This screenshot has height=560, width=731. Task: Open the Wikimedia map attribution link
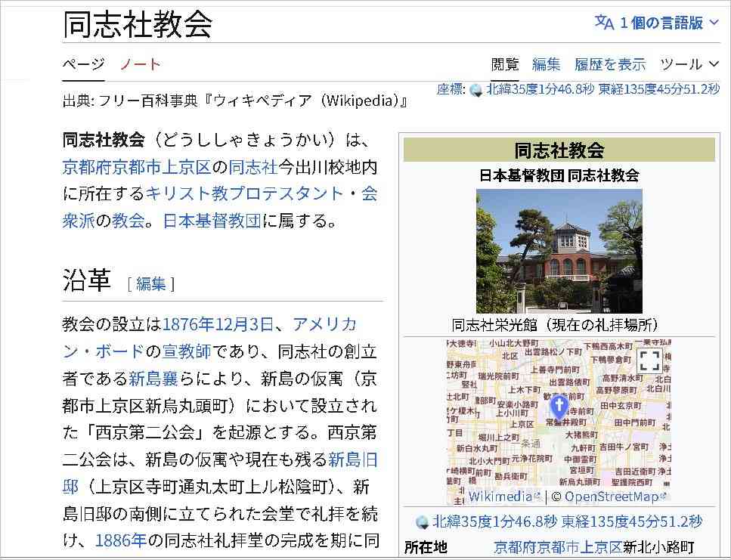pyautogui.click(x=504, y=497)
